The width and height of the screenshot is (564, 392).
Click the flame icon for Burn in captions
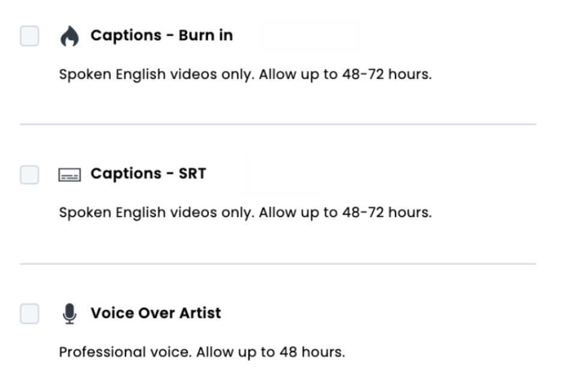(70, 36)
